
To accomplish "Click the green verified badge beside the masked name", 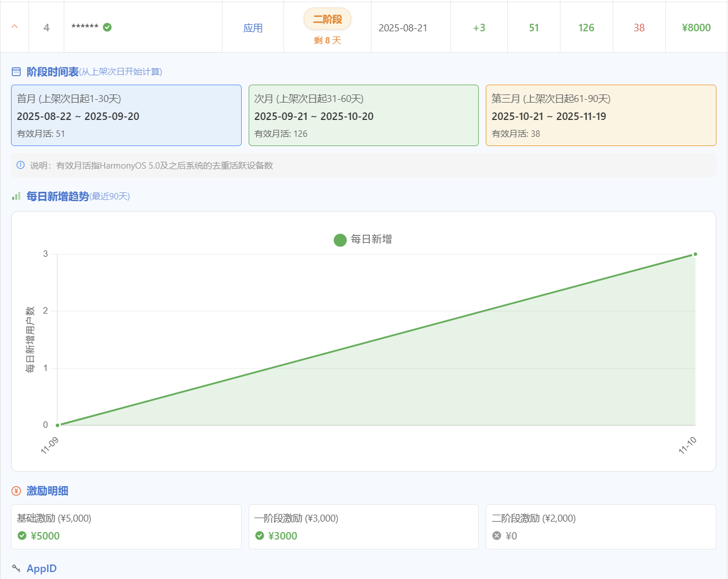I will (x=107, y=27).
